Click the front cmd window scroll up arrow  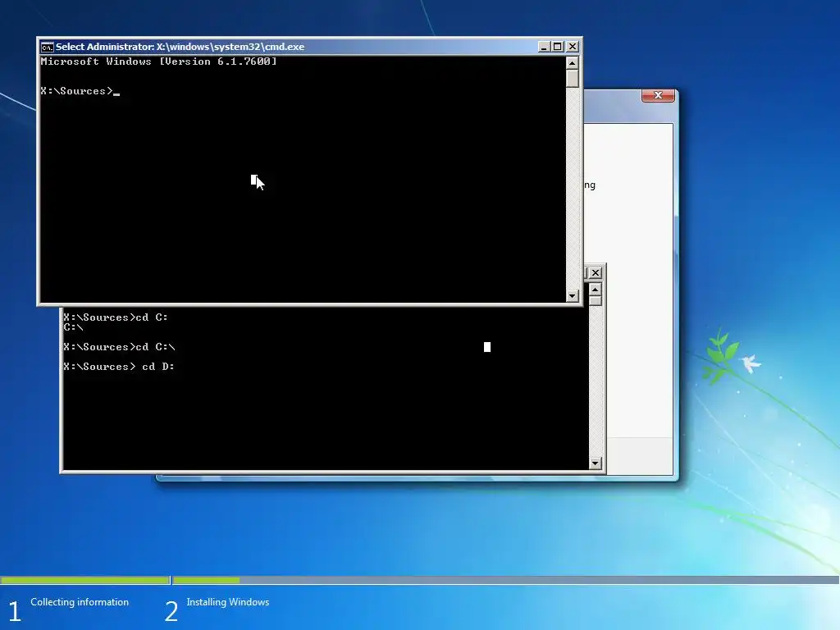[x=572, y=63]
